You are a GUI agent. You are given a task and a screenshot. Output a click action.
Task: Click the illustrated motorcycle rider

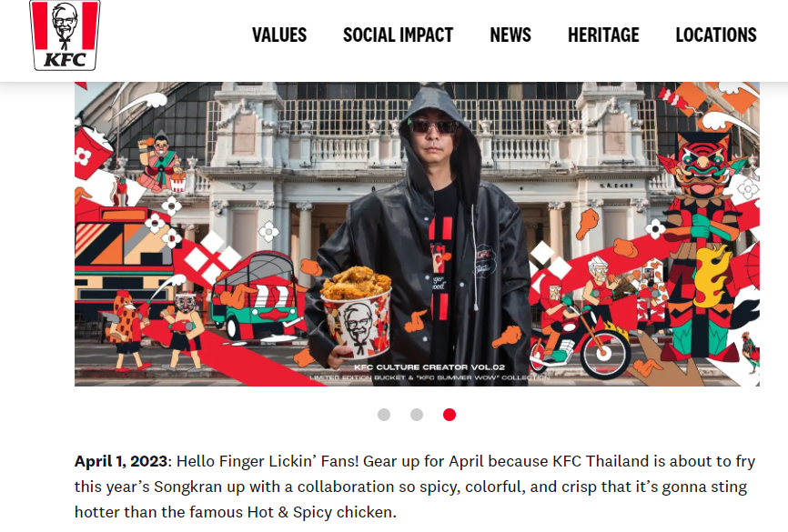coord(578,332)
